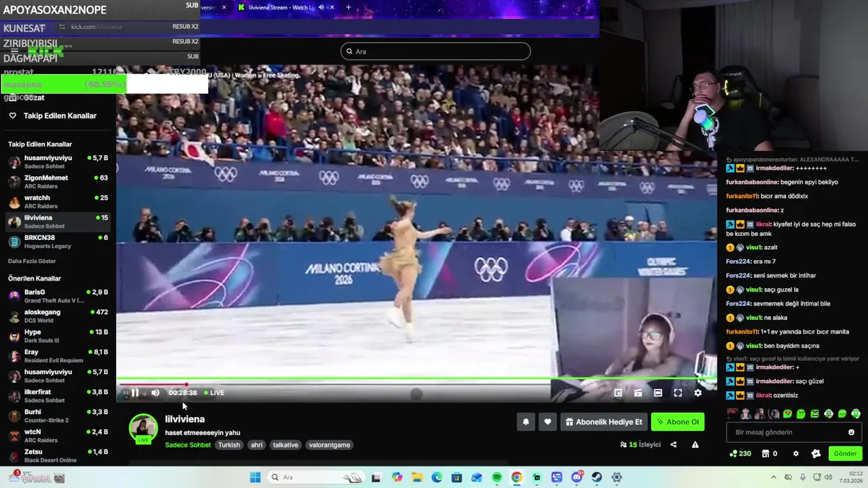This screenshot has height=488, width=868.
Task: Open channel points 230 balance
Action: [740, 453]
